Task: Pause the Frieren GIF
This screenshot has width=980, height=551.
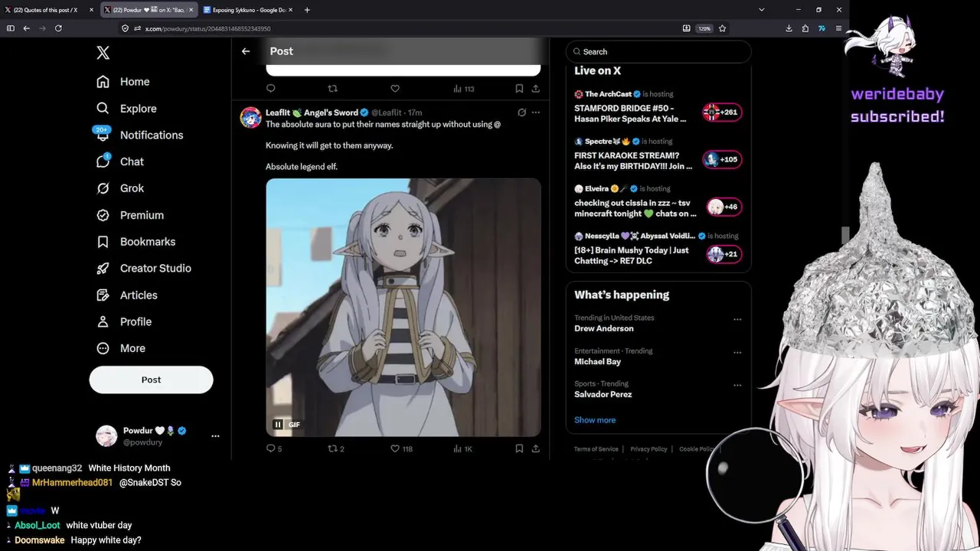Action: coord(278,425)
